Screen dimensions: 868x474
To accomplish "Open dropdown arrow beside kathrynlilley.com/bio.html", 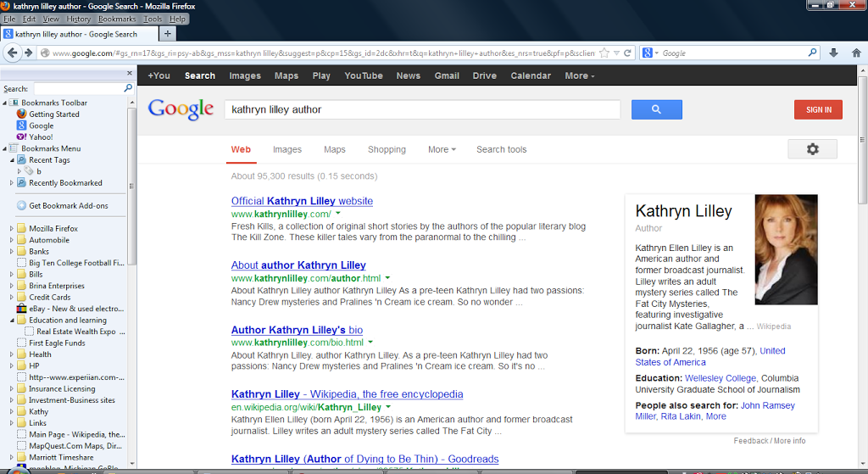I will pos(370,343).
